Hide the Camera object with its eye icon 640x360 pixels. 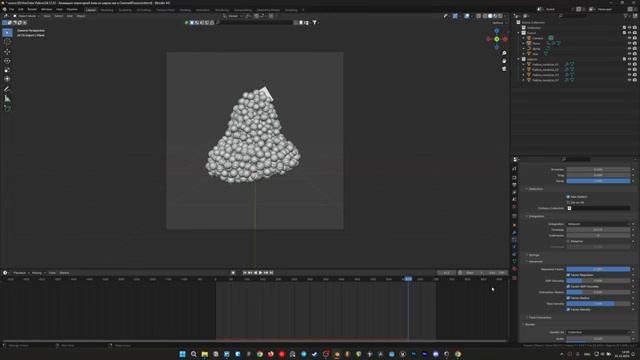(629, 38)
